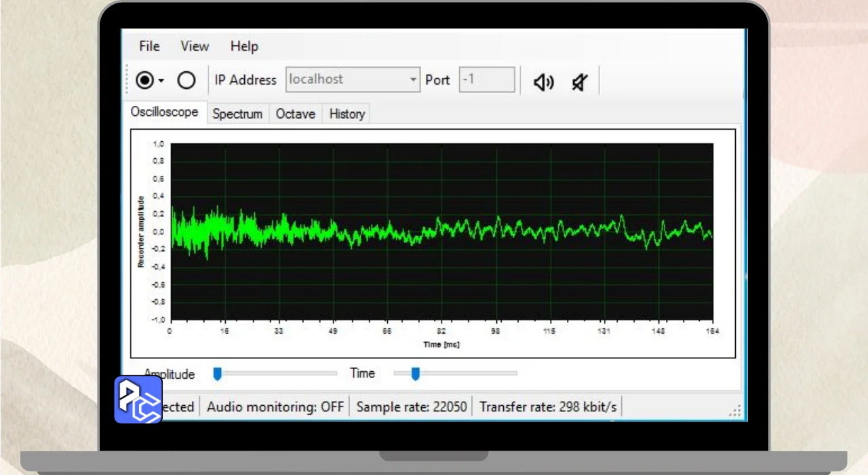Open the History tab
Screen dimensions: 868x475
tap(347, 114)
